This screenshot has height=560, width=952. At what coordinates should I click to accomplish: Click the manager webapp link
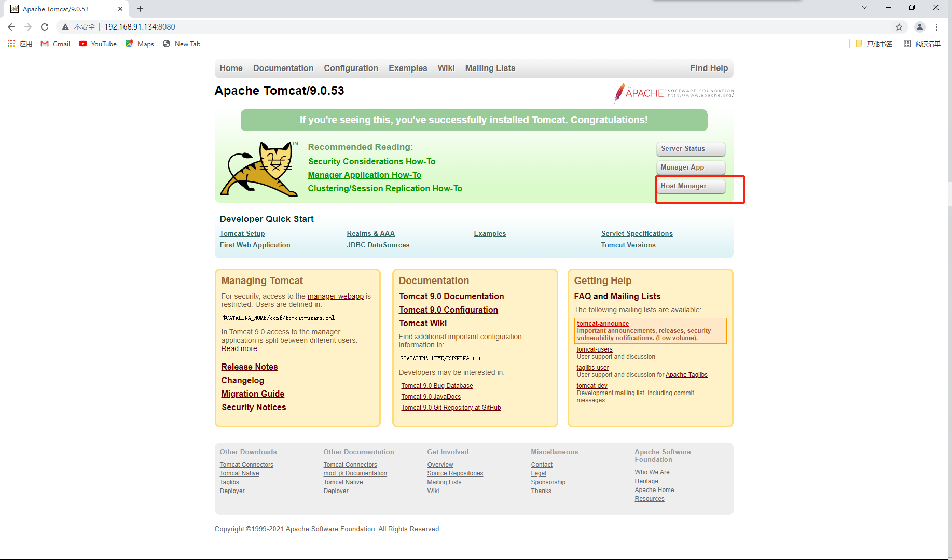(x=336, y=297)
